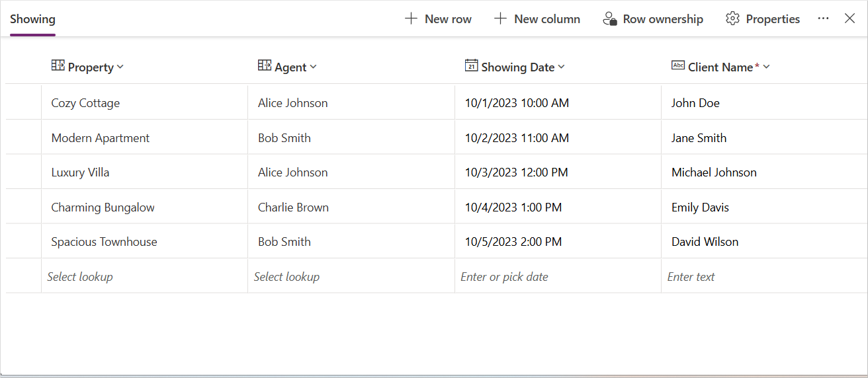
Task: Select the Cozy Cottage row selector cell
Action: pos(23,102)
